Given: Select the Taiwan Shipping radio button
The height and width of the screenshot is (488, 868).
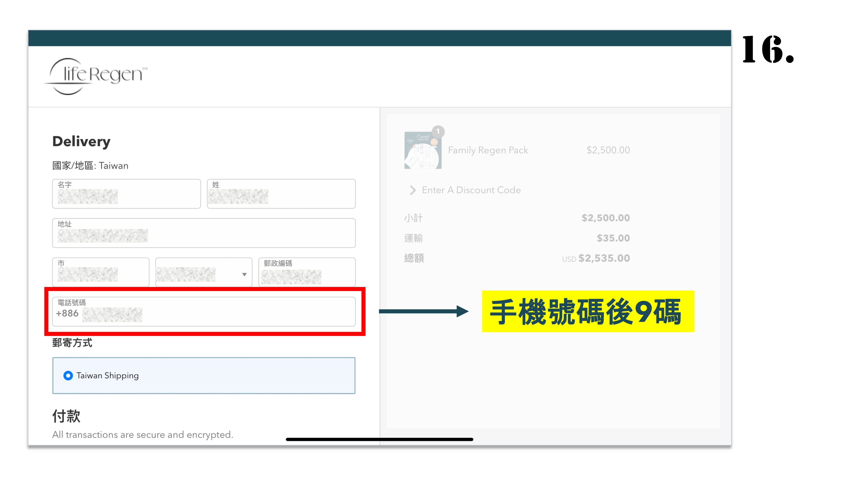Looking at the screenshot, I should (68, 375).
